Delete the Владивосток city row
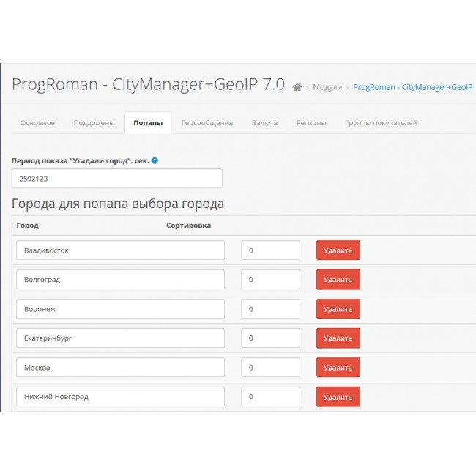 [x=338, y=250]
